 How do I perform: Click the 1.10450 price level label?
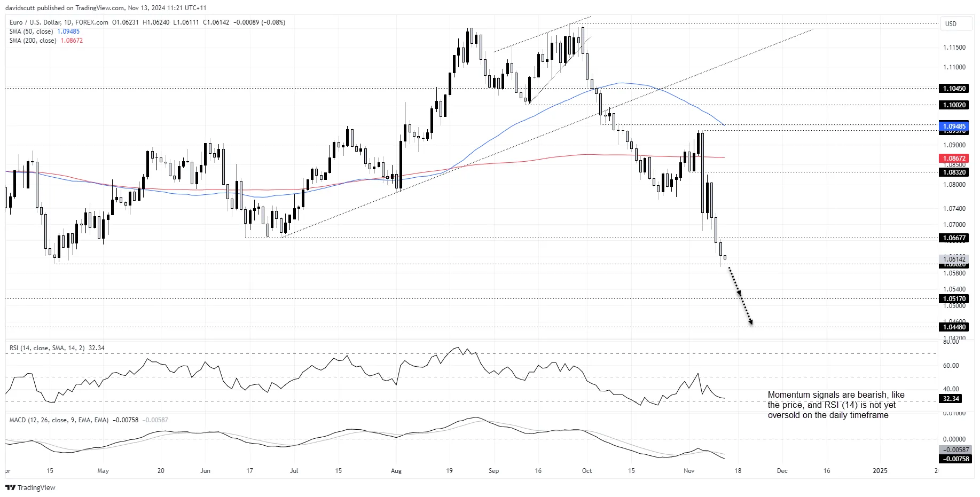point(954,89)
